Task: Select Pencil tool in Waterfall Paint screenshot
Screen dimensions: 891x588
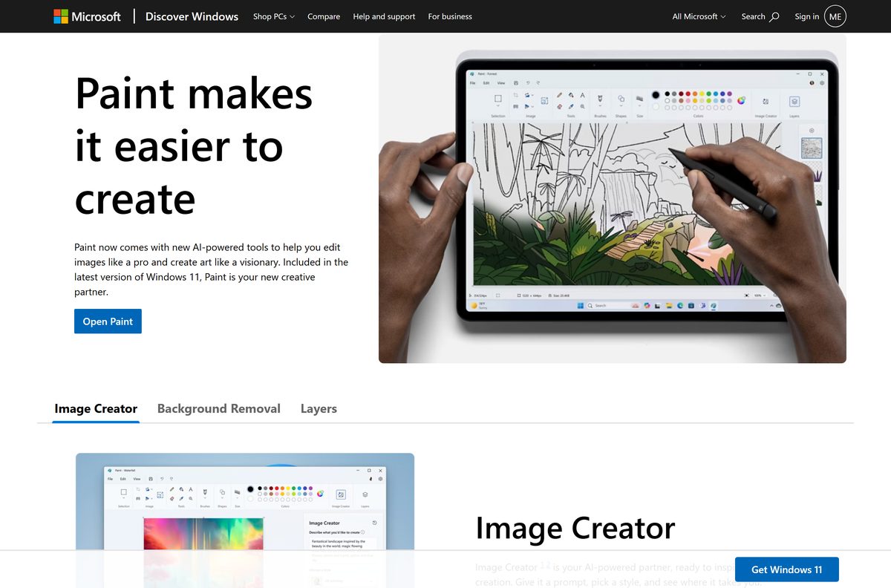Action: pyautogui.click(x=172, y=489)
